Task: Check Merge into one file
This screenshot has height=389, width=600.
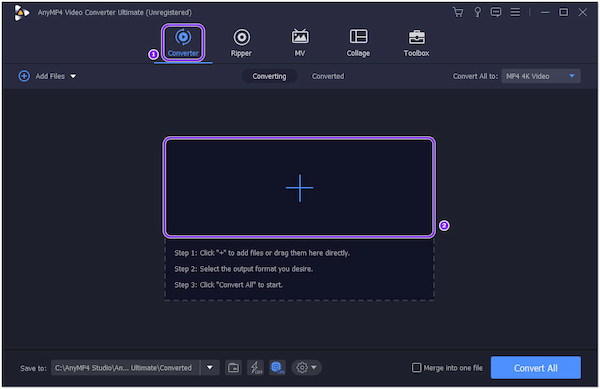Action: [x=416, y=368]
